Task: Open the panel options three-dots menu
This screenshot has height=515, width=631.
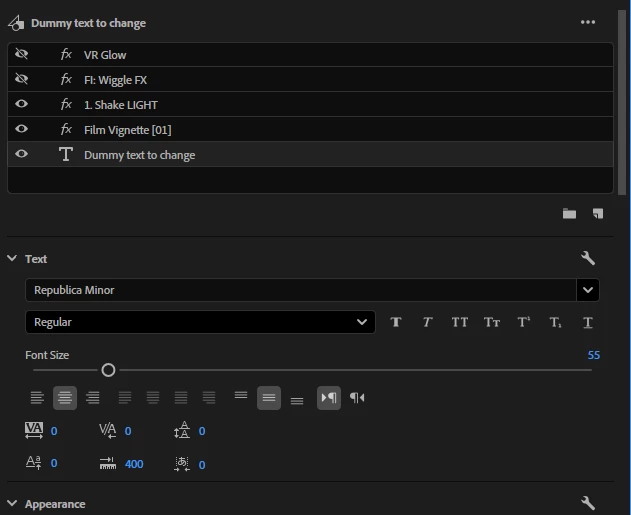Action: point(588,23)
